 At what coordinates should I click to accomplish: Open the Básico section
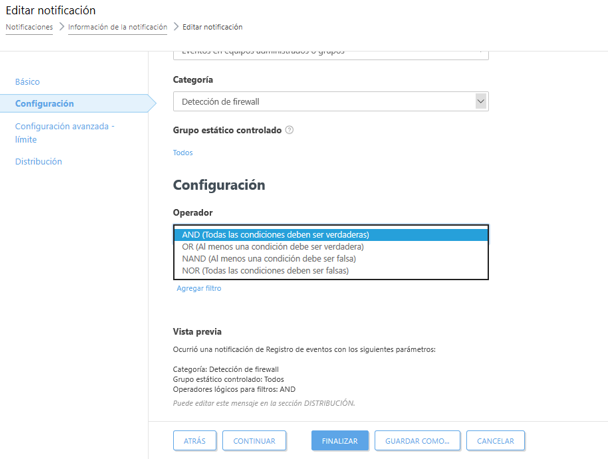coord(28,82)
